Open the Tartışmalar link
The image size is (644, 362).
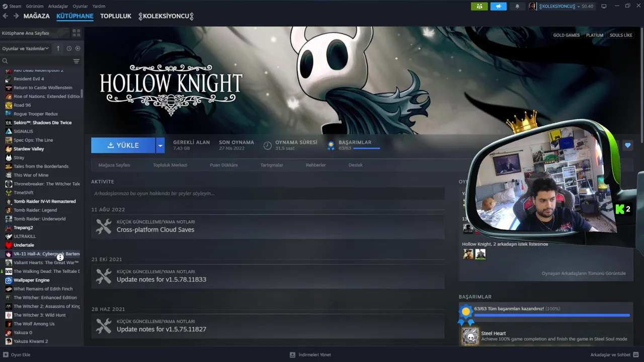click(272, 165)
